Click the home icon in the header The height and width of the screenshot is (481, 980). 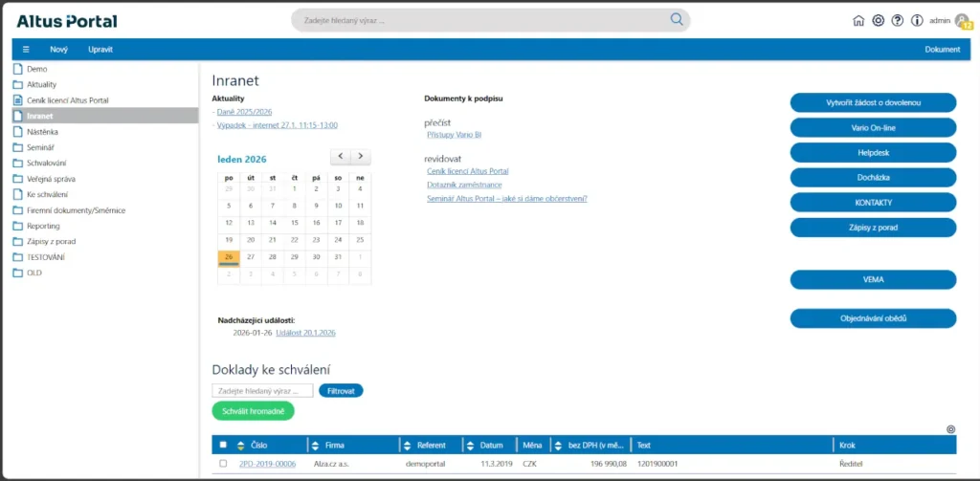click(858, 21)
